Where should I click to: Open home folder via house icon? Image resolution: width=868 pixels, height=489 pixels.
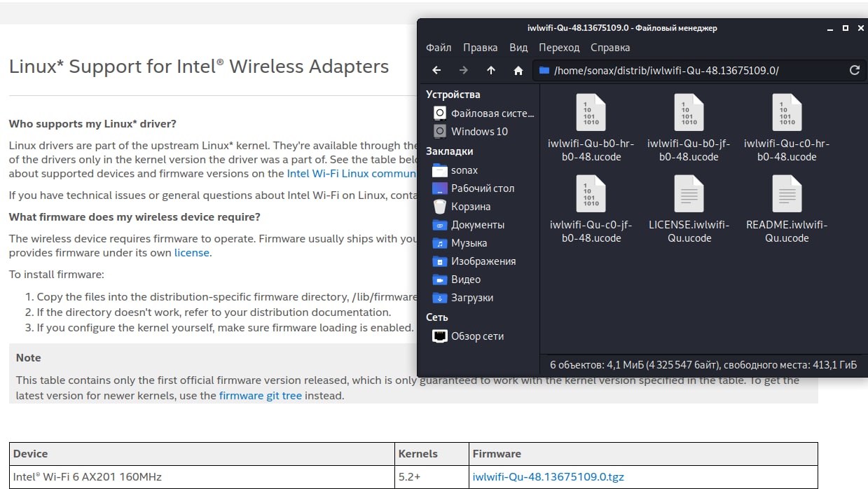pos(518,70)
